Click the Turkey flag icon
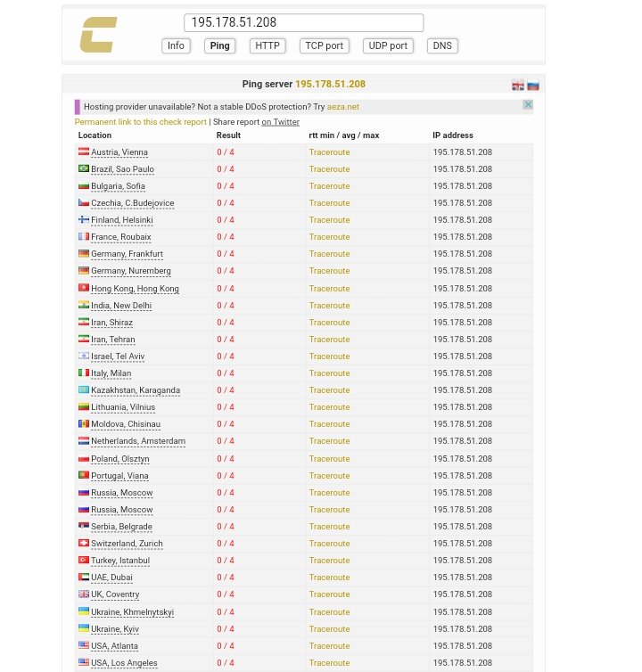Viewport: 642px width, 672px height. [84, 560]
